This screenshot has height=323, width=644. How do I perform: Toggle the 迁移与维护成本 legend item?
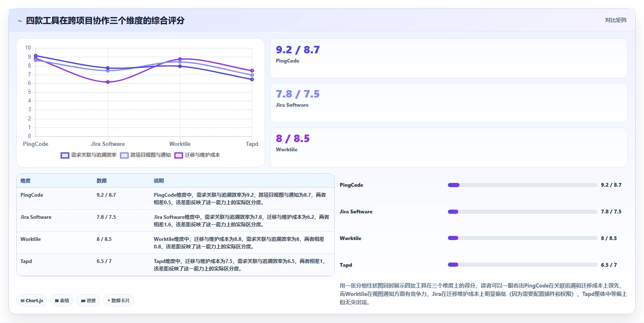pyautogui.click(x=197, y=155)
